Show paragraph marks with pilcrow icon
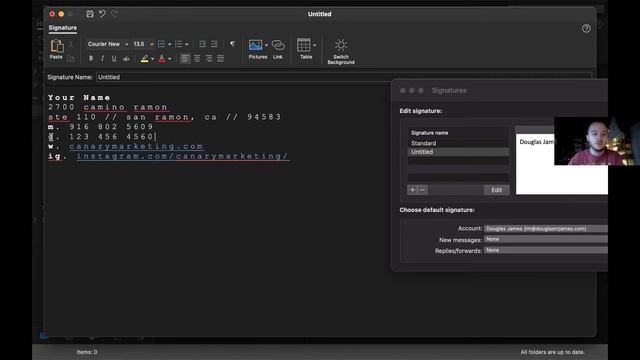This screenshot has height=360, width=640. click(x=232, y=44)
